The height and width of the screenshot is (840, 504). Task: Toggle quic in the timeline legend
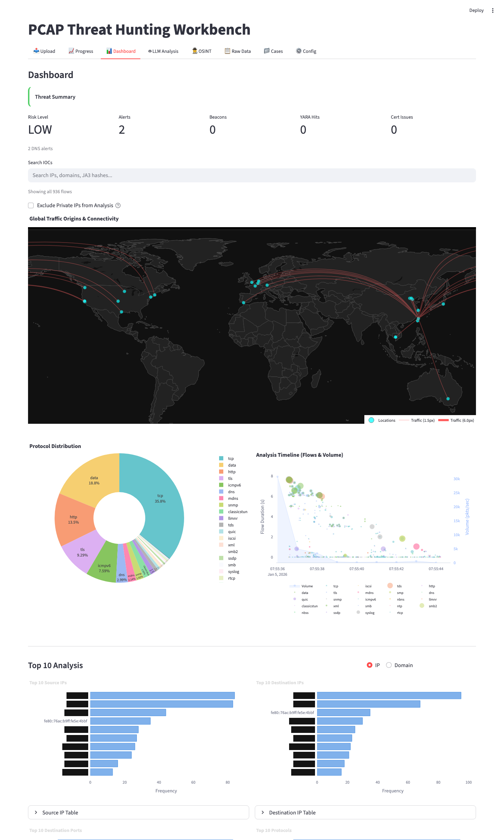(x=301, y=599)
